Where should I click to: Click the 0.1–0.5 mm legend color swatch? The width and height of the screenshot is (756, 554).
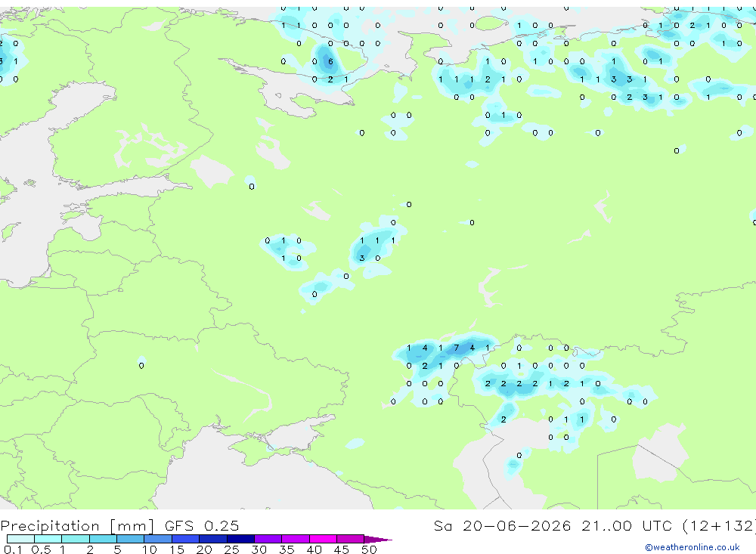(20, 539)
